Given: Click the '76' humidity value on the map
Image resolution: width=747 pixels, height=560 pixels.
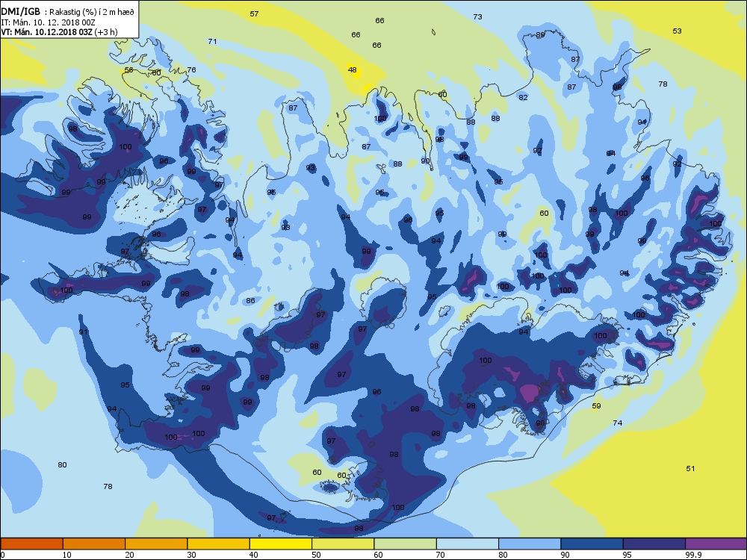Looking at the screenshot, I should pos(191,69).
